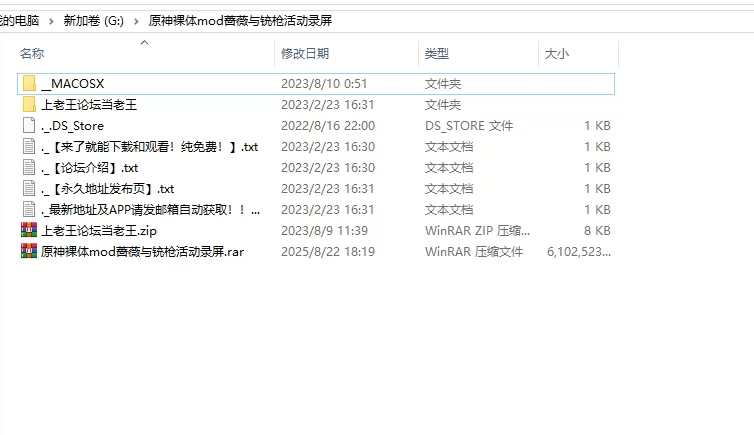Open the 新加卷 (G:) breadcrumb
This screenshot has height=435, width=754.
(94, 21)
